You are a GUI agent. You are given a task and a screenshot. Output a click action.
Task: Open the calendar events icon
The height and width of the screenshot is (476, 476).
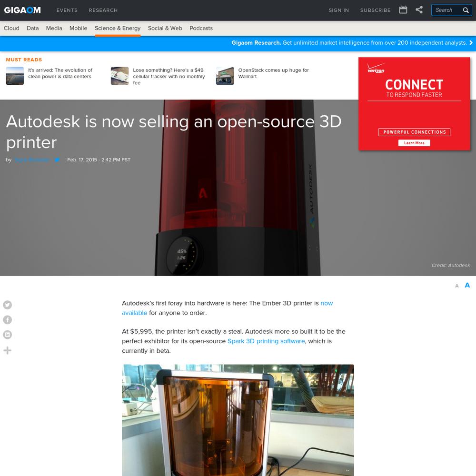[403, 10]
